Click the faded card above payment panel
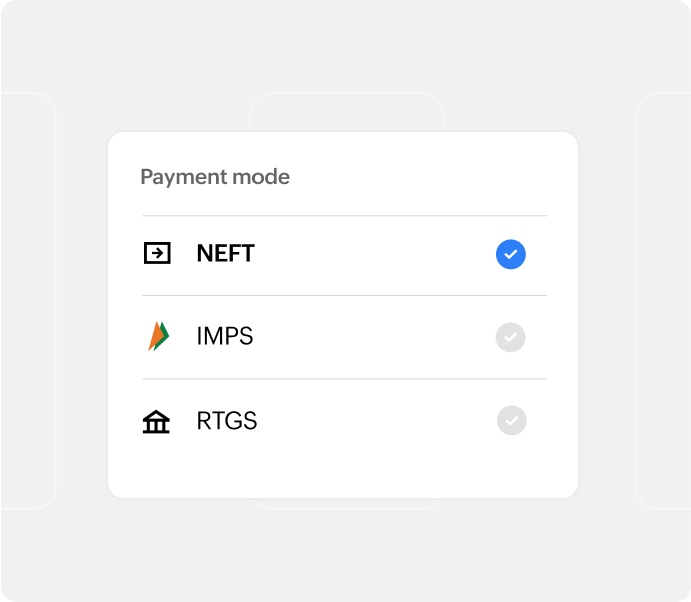The width and height of the screenshot is (691, 602). [x=345, y=111]
